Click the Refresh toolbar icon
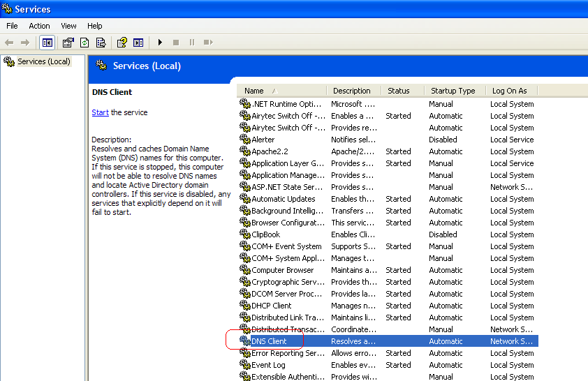The image size is (588, 381). tap(84, 43)
